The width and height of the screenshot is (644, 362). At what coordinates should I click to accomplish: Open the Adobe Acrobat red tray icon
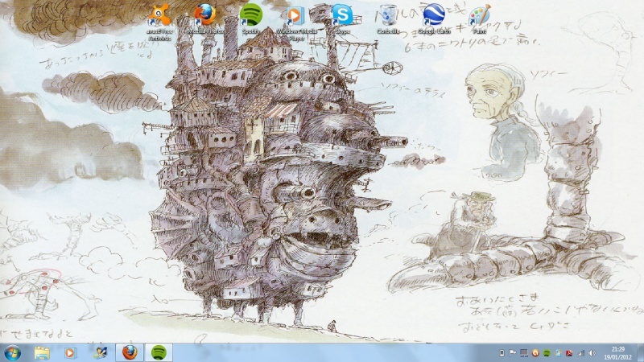pyautogui.click(x=569, y=353)
